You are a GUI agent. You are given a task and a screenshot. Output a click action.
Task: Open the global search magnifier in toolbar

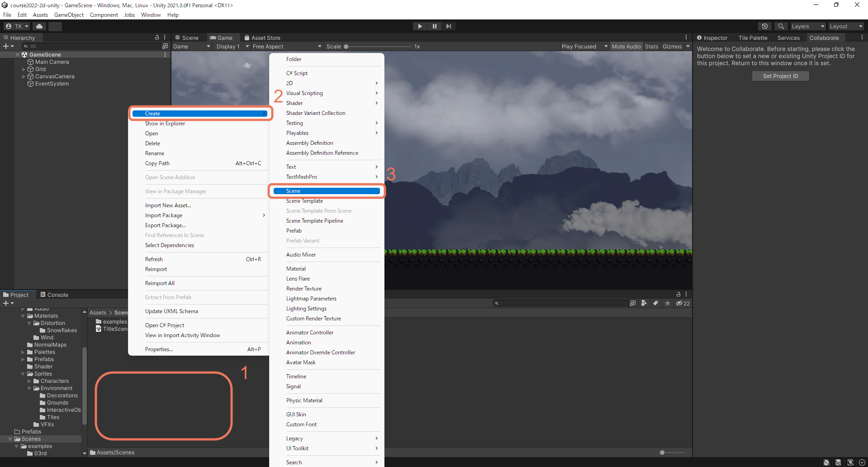tap(781, 26)
